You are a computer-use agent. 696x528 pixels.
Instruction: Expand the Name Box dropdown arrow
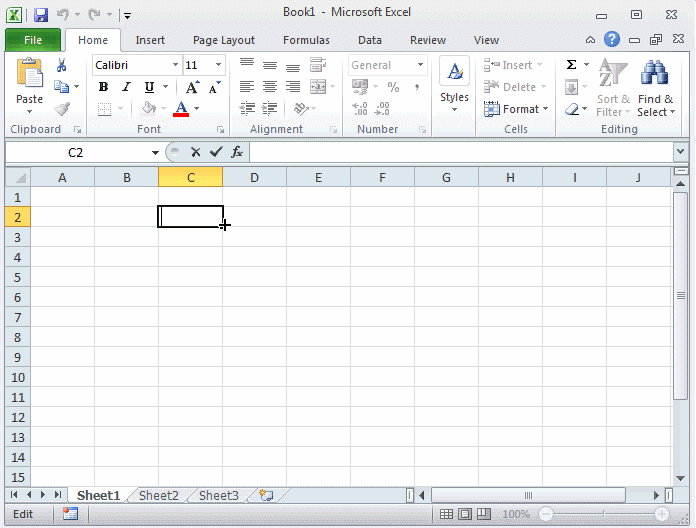click(155, 153)
